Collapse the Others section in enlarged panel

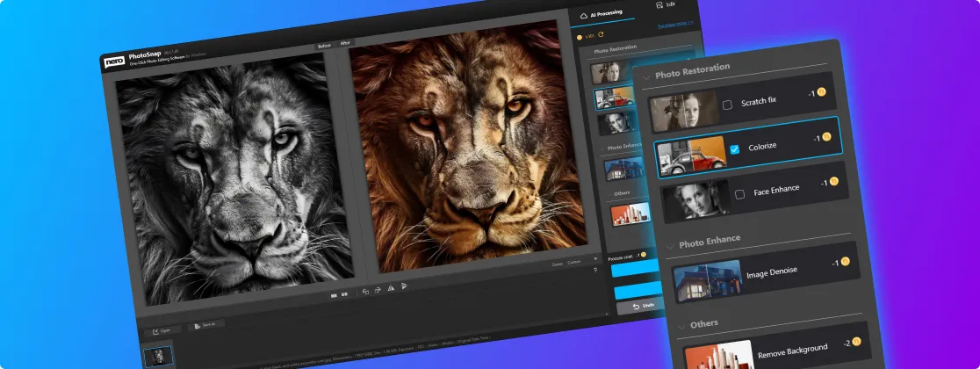(x=682, y=327)
